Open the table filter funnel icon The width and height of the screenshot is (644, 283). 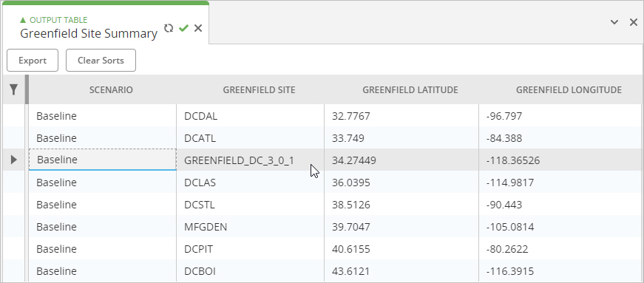tap(13, 89)
